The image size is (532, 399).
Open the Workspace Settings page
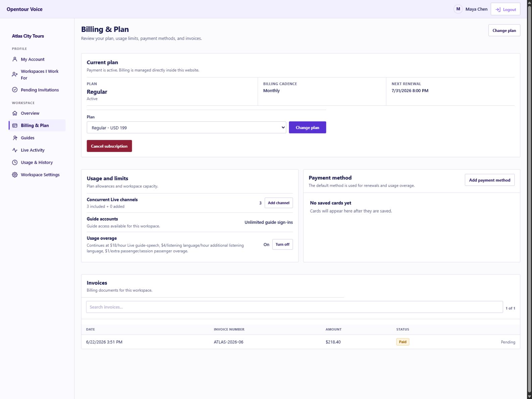(37, 175)
